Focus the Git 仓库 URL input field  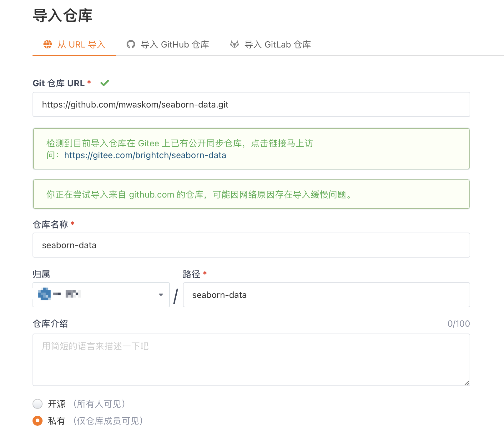(x=251, y=104)
